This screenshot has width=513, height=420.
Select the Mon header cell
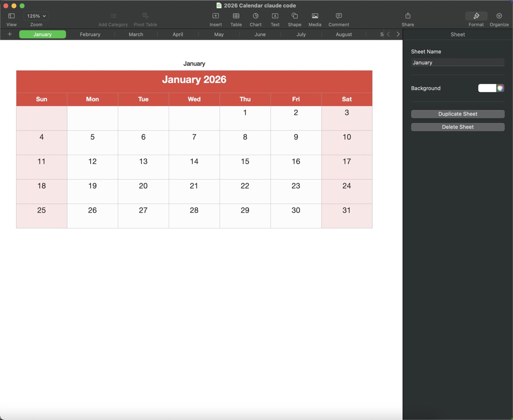(x=92, y=99)
